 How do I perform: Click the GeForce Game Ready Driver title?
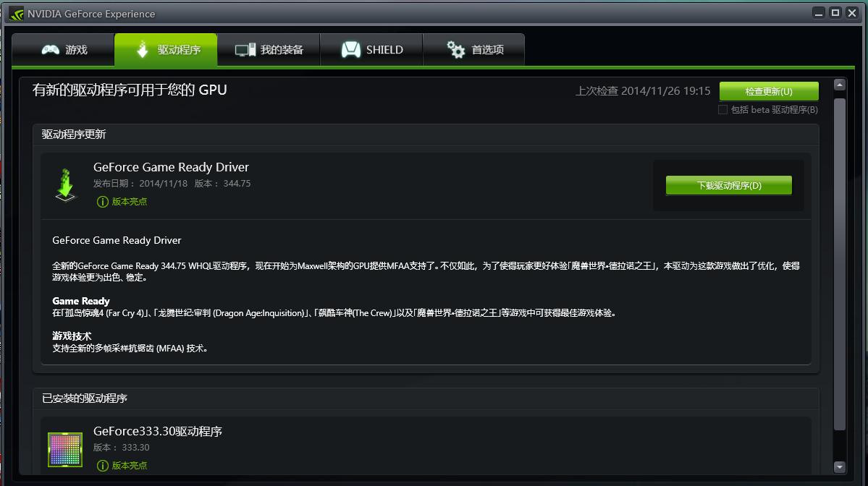[171, 167]
